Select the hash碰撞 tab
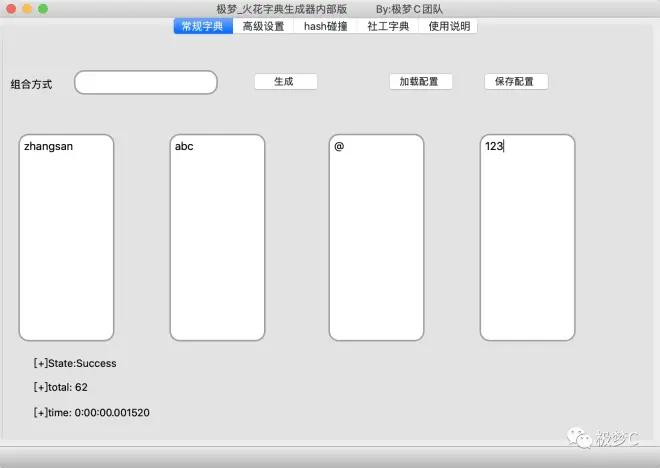The image size is (660, 468). 326,26
